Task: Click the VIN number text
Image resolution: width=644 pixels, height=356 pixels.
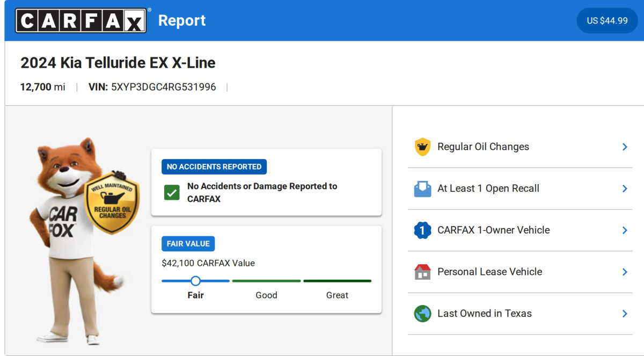Action: (163, 87)
